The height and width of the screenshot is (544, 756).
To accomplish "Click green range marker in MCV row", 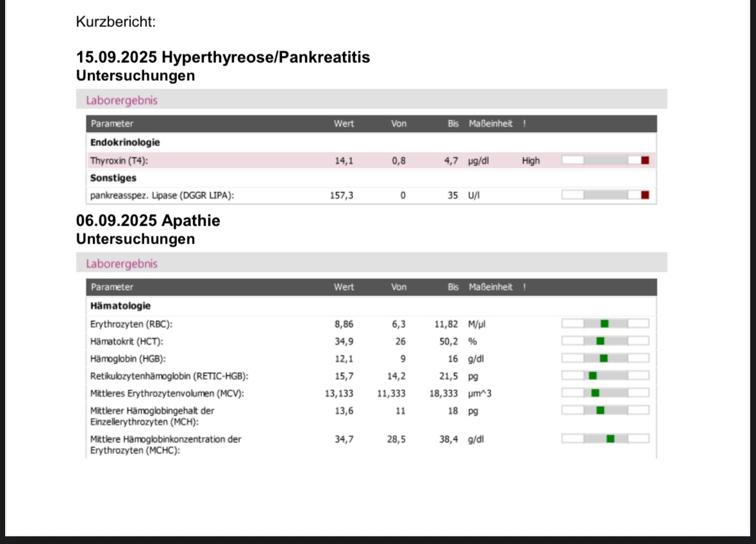I will point(595,393).
